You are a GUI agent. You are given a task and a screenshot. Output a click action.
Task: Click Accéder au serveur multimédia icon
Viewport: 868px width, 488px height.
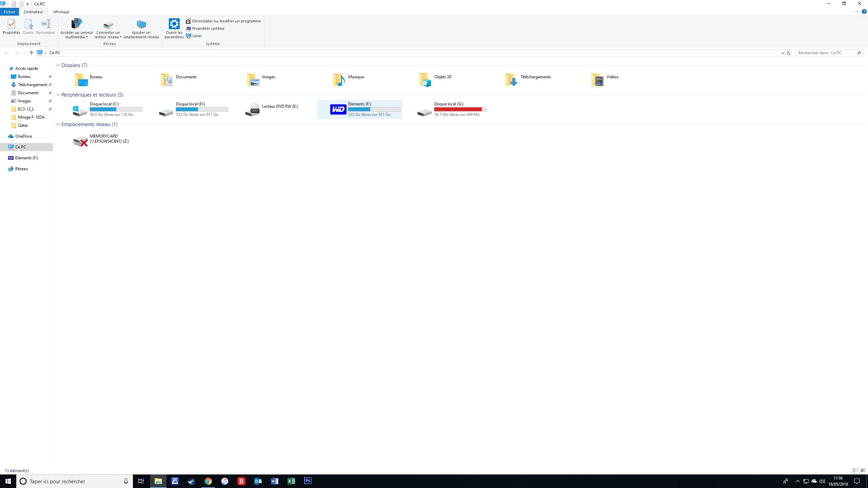coord(76,24)
